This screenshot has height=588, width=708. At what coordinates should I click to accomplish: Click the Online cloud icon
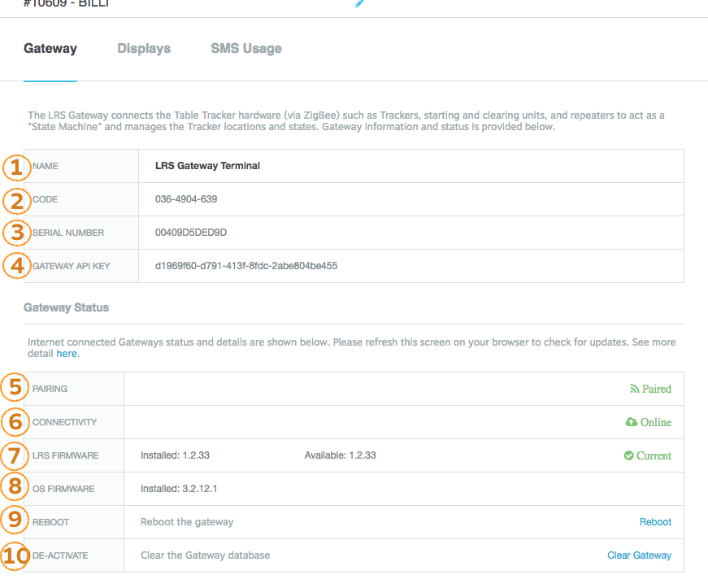[x=631, y=422]
